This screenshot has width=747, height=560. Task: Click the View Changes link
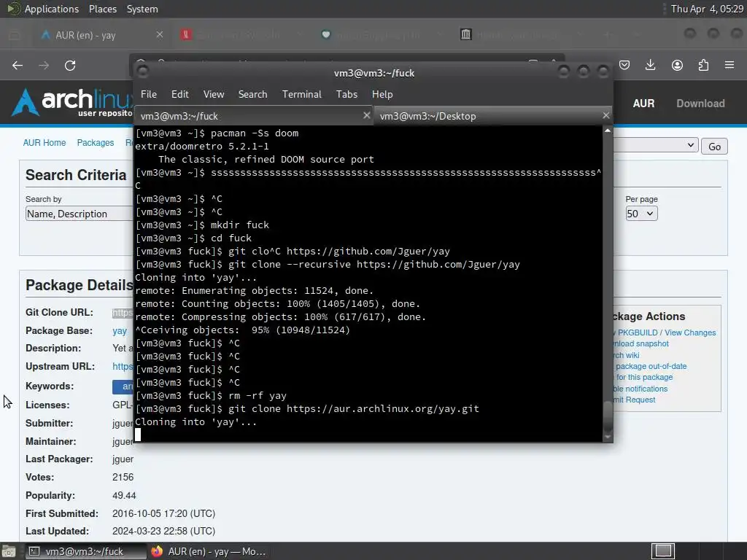coord(690,332)
